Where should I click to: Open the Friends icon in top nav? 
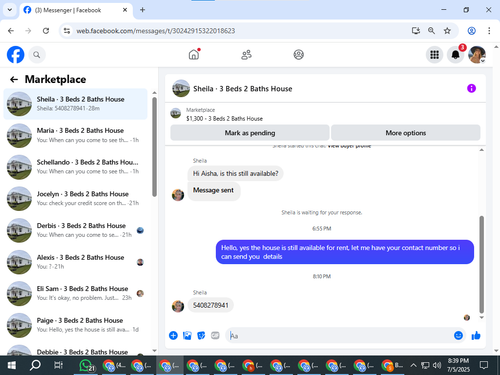pyautogui.click(x=246, y=55)
